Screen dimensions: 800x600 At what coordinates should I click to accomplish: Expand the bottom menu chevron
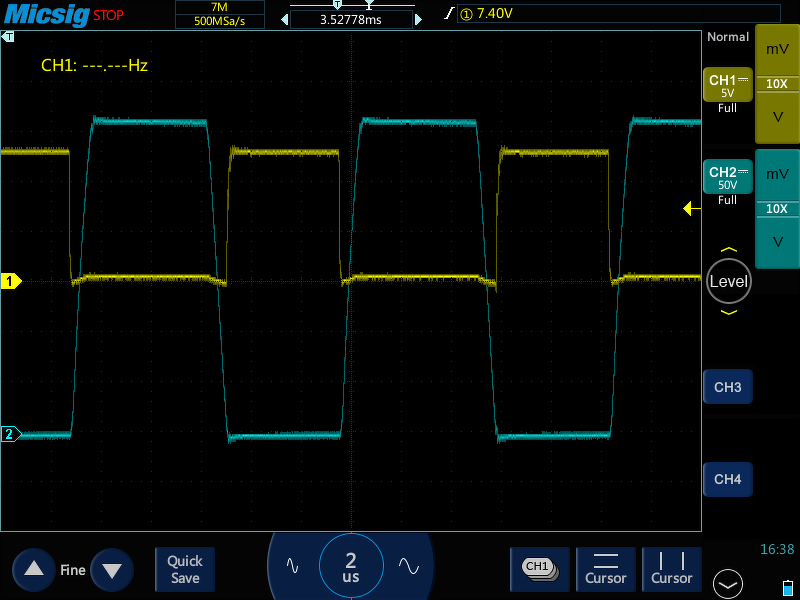click(728, 584)
